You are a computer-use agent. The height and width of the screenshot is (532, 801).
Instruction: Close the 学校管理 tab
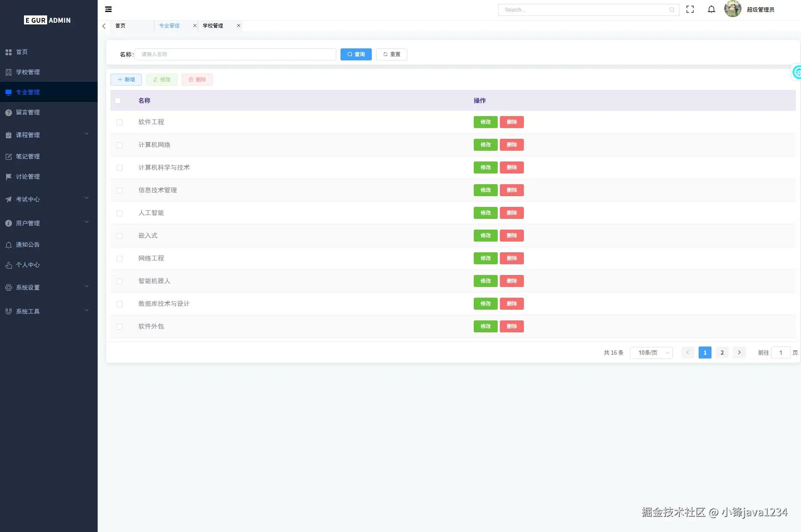239,26
